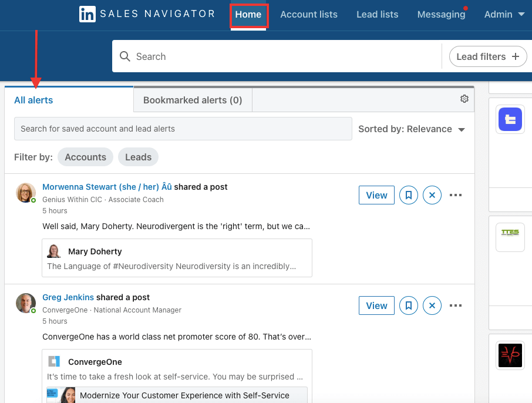Click saved account and lead alerts search box
This screenshot has width=532, height=403.
[x=183, y=129]
